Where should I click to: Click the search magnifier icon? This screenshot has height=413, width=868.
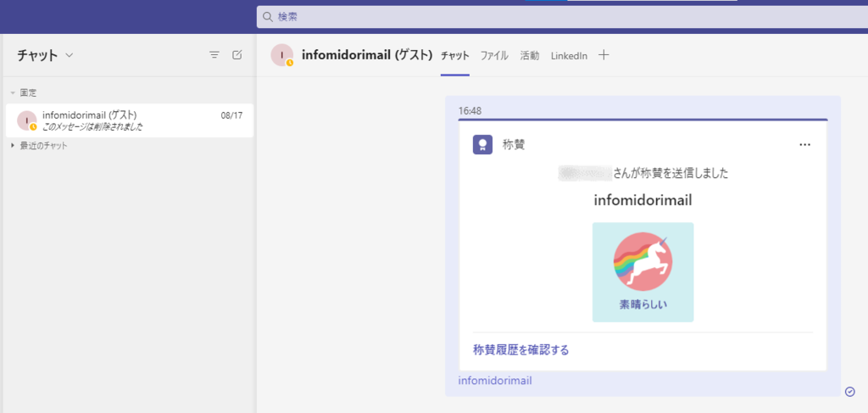coord(269,17)
